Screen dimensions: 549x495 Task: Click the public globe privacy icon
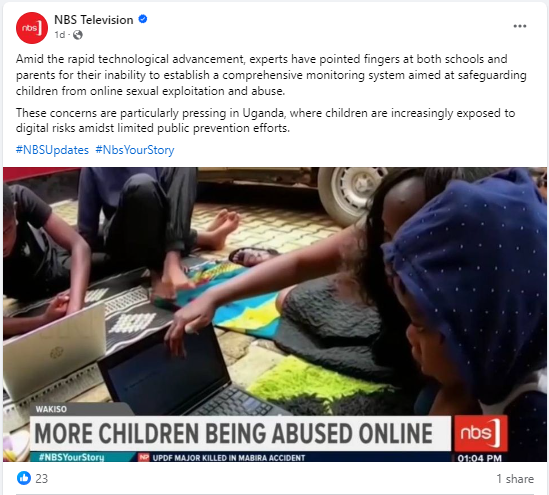(x=78, y=35)
